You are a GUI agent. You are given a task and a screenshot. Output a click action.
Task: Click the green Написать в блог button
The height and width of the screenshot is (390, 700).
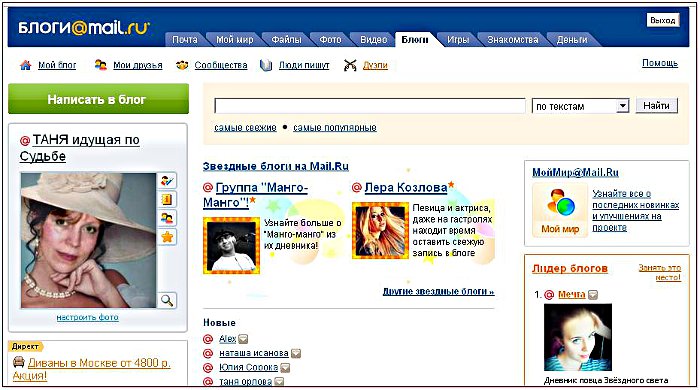click(98, 99)
